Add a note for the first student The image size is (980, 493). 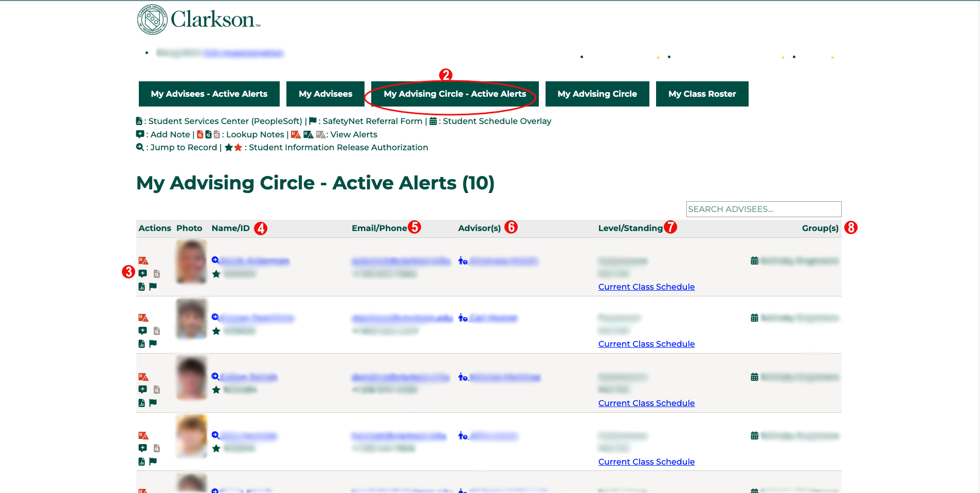pos(143,273)
